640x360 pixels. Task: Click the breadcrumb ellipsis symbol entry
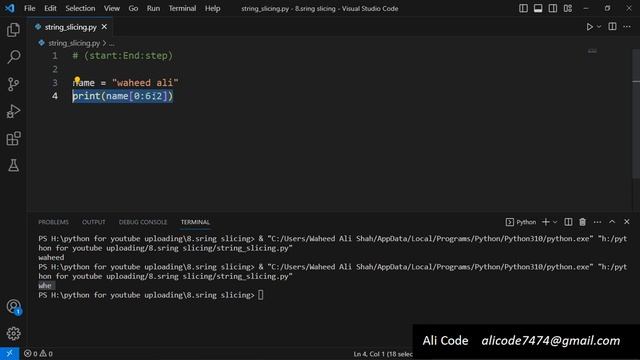click(112, 43)
